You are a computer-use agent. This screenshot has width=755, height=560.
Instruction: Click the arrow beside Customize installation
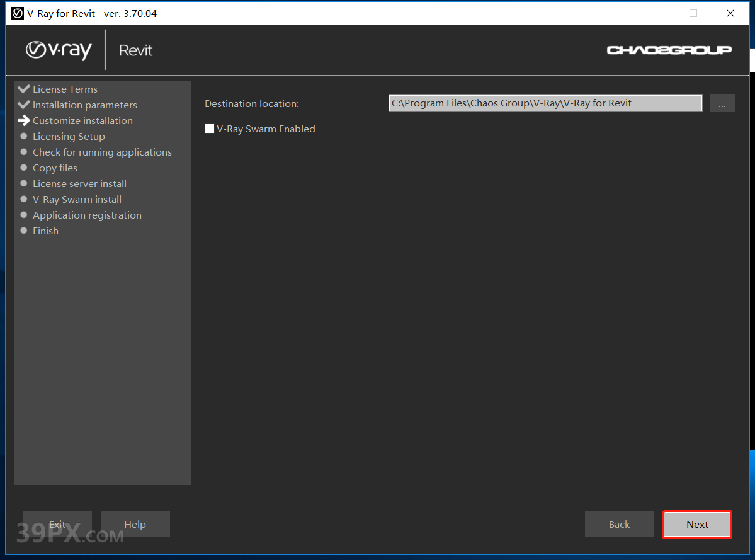point(23,120)
